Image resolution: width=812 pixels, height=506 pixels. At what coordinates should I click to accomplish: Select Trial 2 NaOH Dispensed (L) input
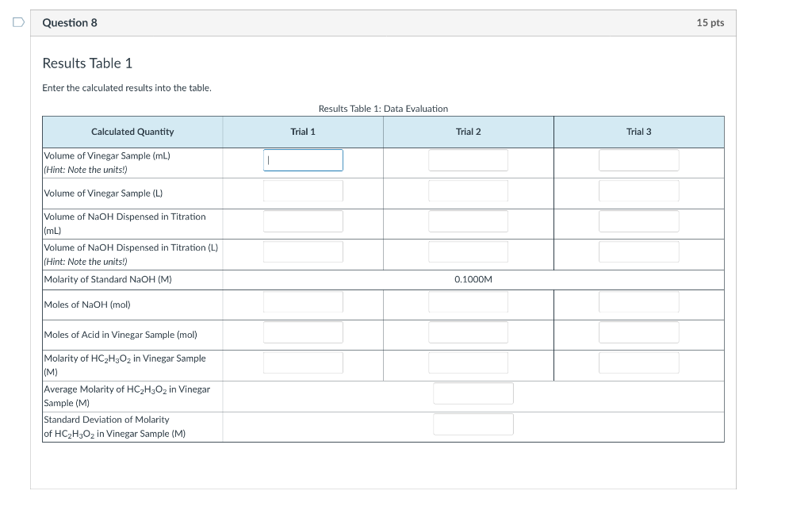[x=468, y=251]
